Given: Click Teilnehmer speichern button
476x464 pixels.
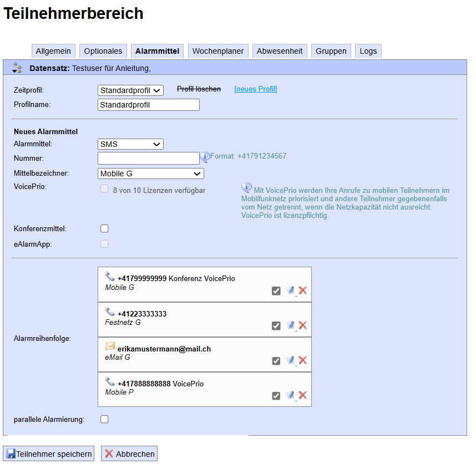Looking at the screenshot, I should (49, 453).
